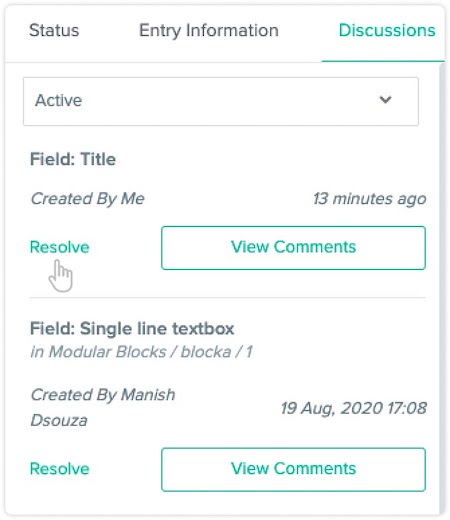Click the Created By Manish Dsouza label
The height and width of the screenshot is (520, 450).
[103, 408]
